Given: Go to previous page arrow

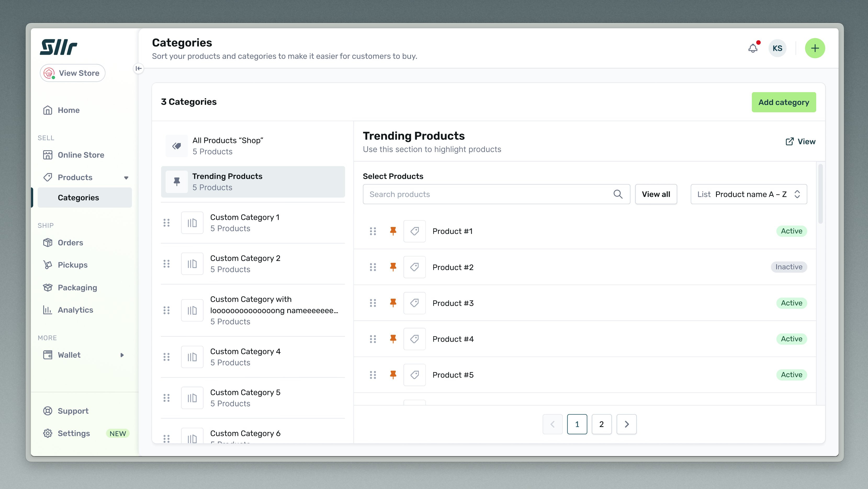Looking at the screenshot, I should [552, 424].
